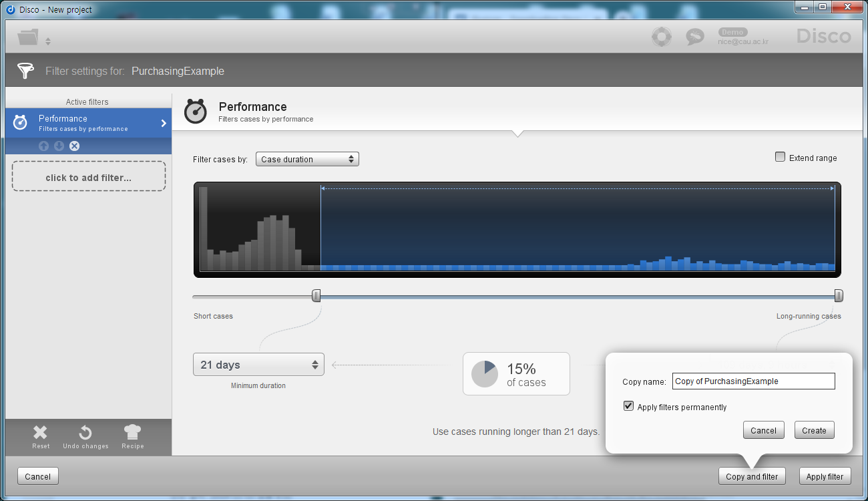868x501 pixels.
Task: Open the Case duration dropdown
Action: pyautogui.click(x=307, y=159)
